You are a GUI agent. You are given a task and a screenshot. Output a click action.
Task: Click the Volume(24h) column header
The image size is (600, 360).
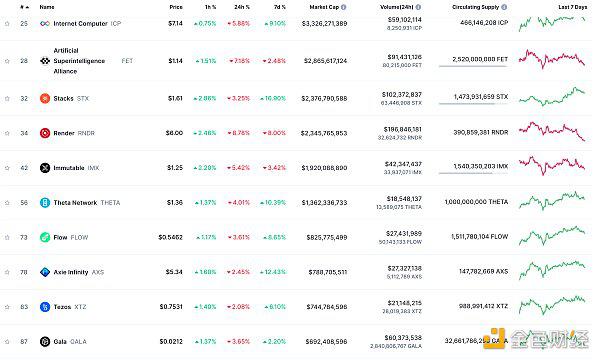click(x=397, y=7)
